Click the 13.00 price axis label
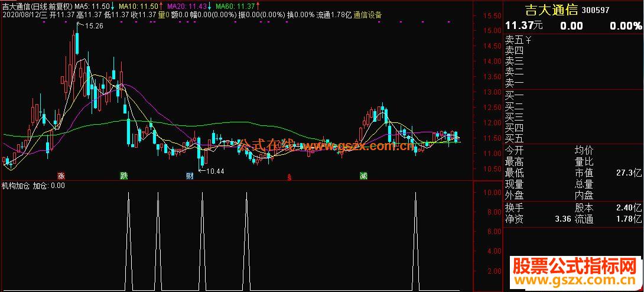 [x=492, y=92]
